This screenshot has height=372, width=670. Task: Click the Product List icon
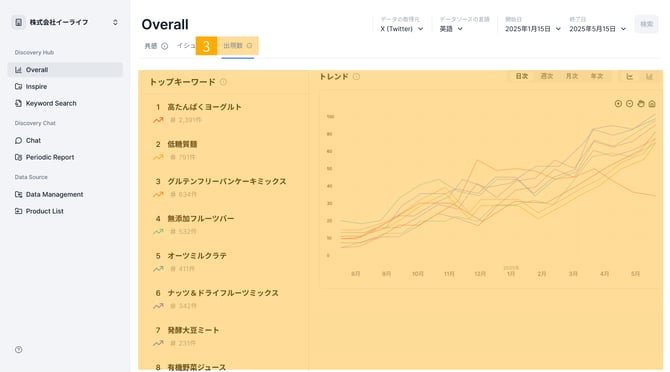pyautogui.click(x=18, y=211)
